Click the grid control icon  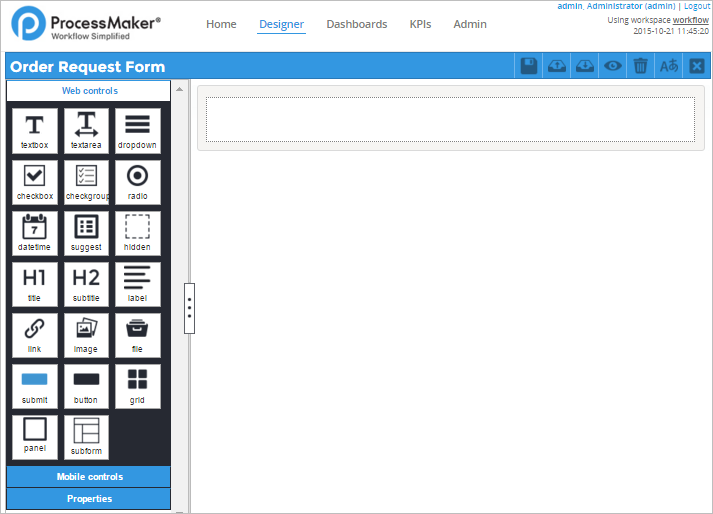coord(137,385)
